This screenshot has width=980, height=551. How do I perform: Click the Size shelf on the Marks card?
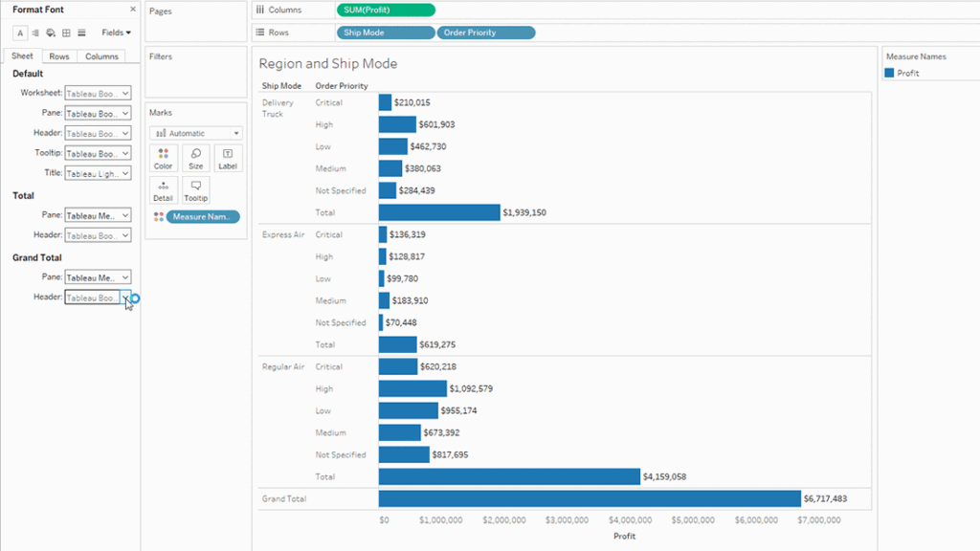(195, 157)
